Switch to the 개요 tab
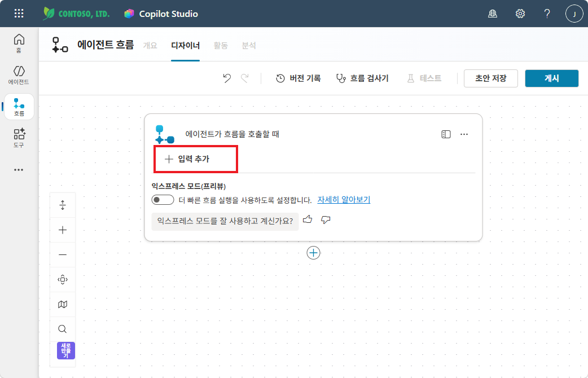588x378 pixels. pyautogui.click(x=150, y=45)
